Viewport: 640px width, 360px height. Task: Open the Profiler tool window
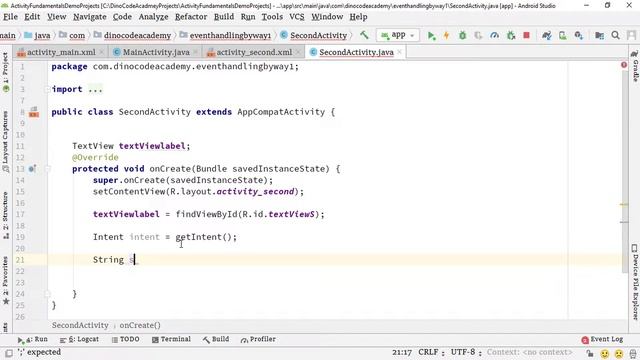point(258,339)
